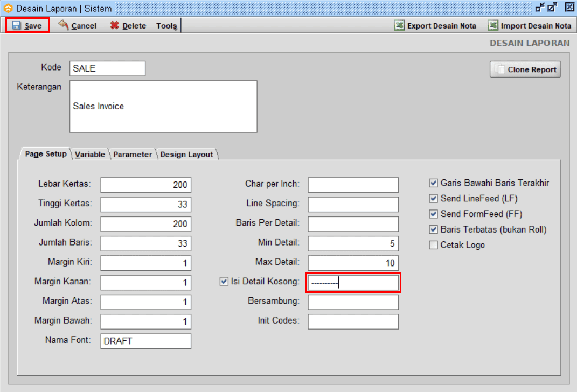Uncheck Send LineFeed (LF) option
Image resolution: width=577 pixels, height=392 pixels.
(434, 198)
